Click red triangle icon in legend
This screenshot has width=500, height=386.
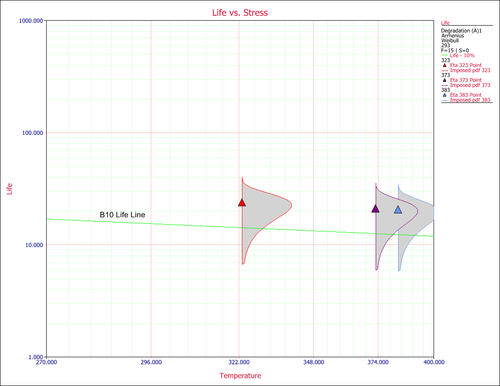coord(444,65)
